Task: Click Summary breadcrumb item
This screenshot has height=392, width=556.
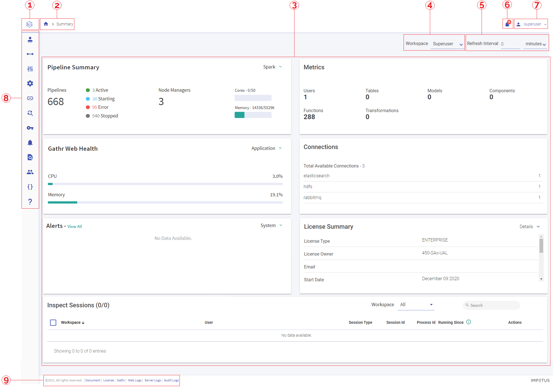Action: [x=65, y=24]
